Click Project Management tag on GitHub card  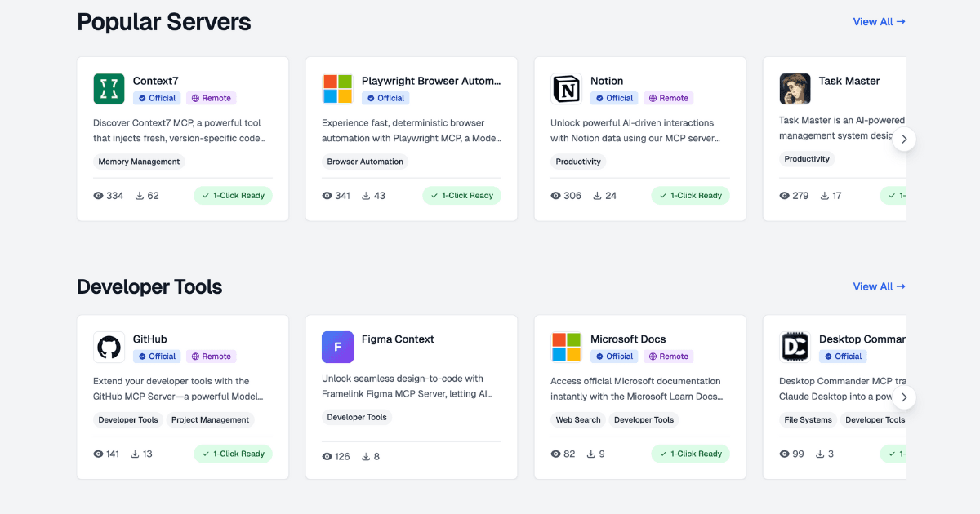click(x=210, y=420)
